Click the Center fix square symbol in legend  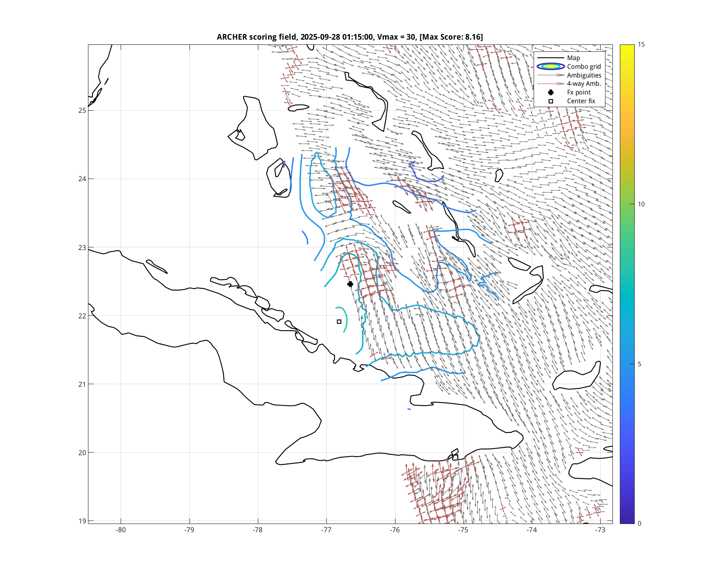pos(551,101)
